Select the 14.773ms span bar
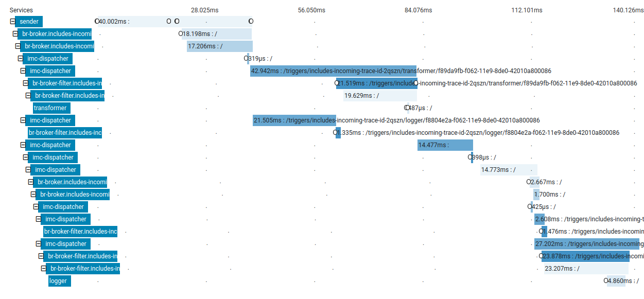Viewport: 644px width, 299px height. (509, 170)
